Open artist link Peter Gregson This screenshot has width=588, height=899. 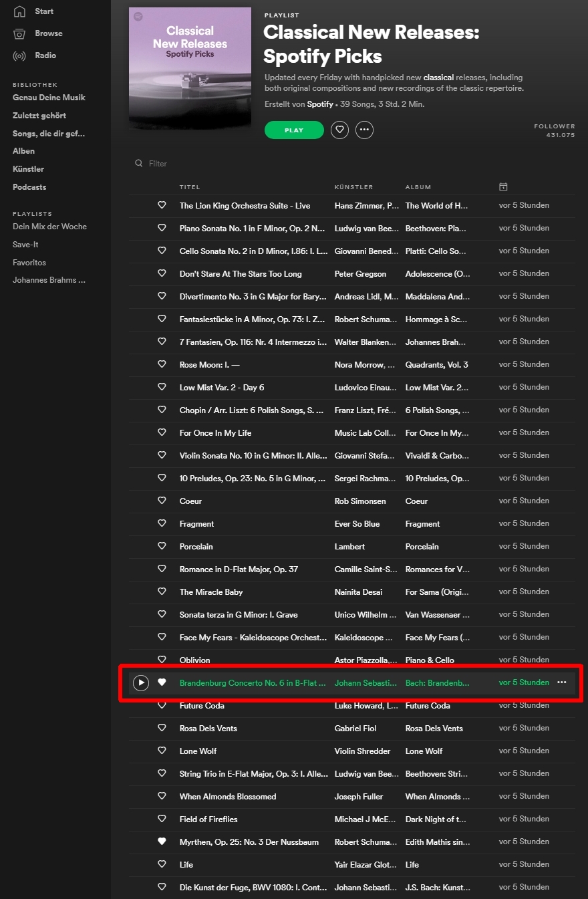[360, 274]
